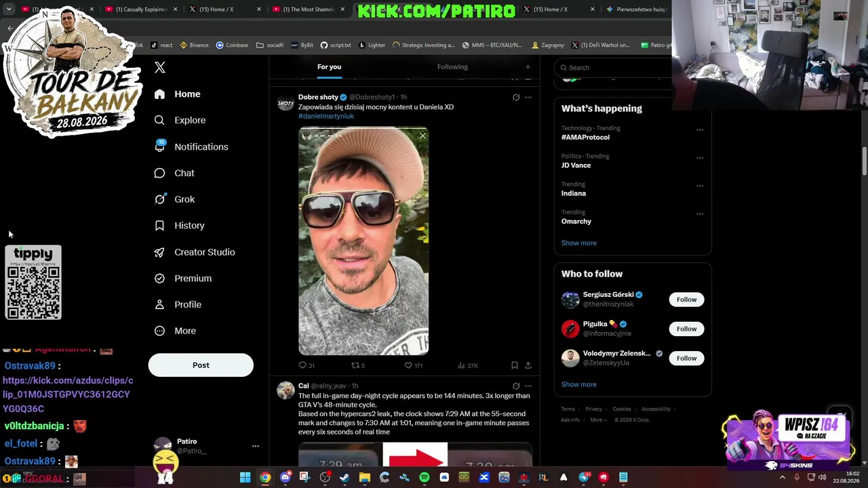Open Premium in the X sidebar
868x488 pixels.
(x=182, y=278)
